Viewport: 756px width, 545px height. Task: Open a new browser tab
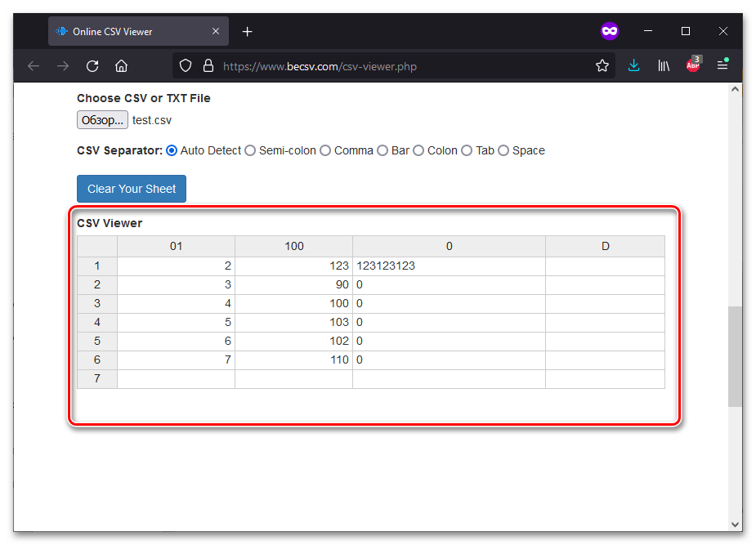pyautogui.click(x=248, y=32)
